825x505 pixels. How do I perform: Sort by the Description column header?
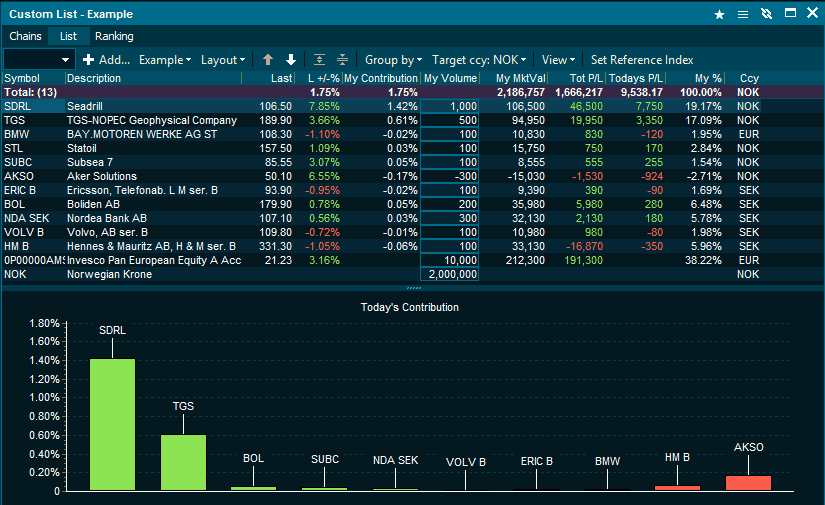(x=153, y=78)
